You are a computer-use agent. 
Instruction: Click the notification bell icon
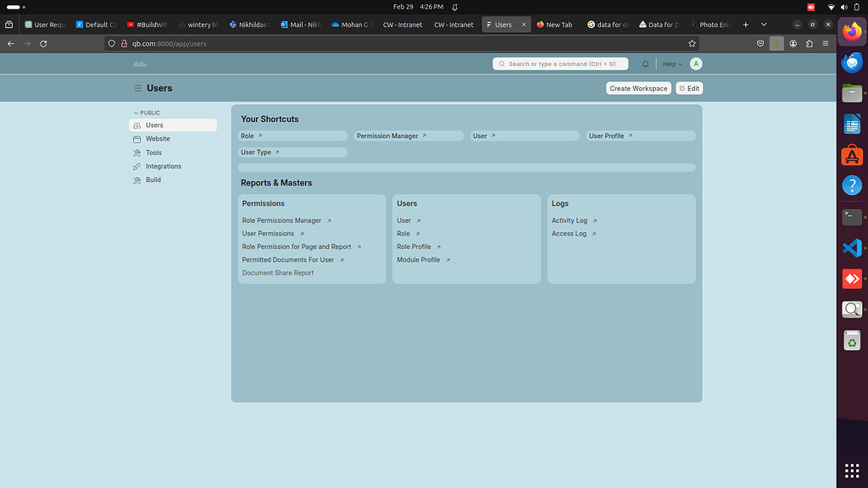coord(645,64)
